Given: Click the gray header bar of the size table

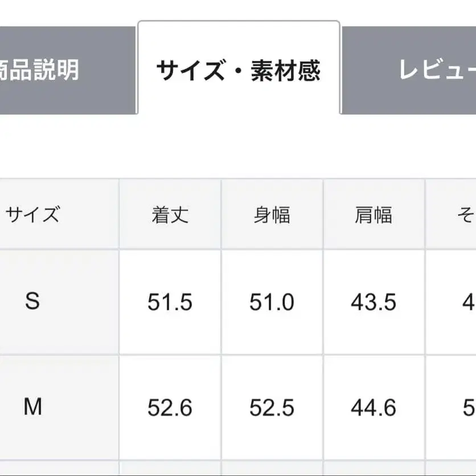Looking at the screenshot, I should click(238, 214).
